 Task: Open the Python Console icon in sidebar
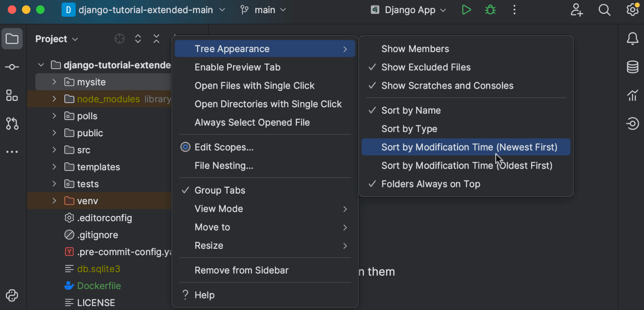(12, 295)
